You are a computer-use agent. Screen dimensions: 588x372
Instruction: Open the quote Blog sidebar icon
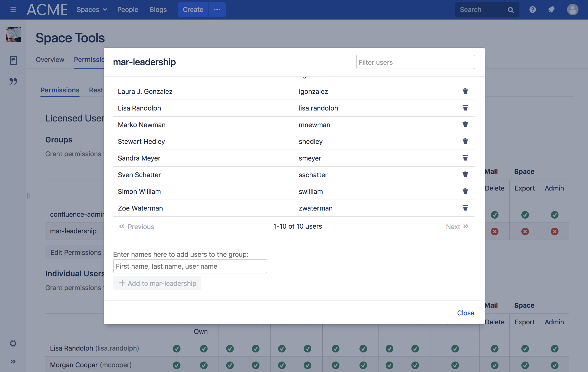pos(13,81)
